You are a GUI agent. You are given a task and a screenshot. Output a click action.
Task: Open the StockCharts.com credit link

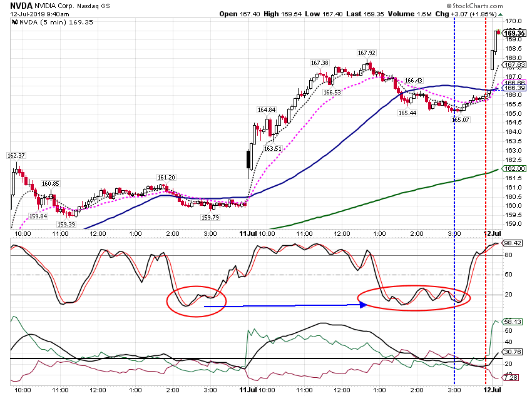pyautogui.click(x=474, y=6)
